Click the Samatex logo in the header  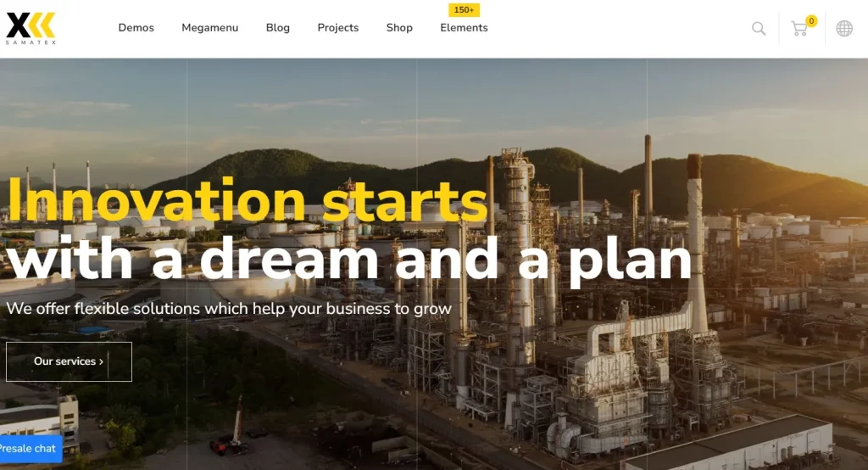31,28
